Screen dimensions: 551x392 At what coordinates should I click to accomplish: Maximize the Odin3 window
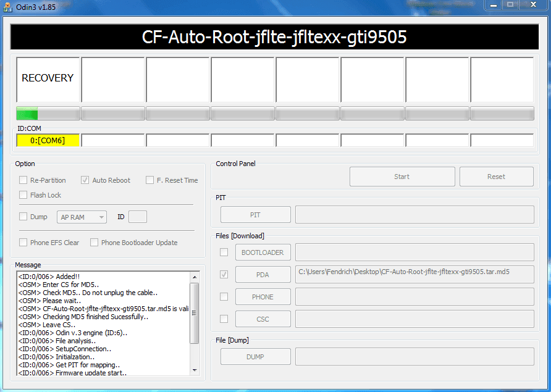(510, 5)
